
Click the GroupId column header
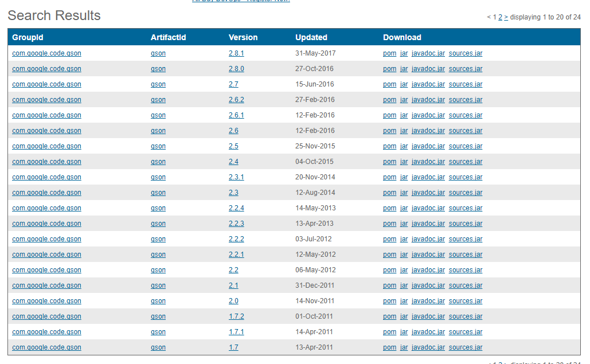point(28,37)
